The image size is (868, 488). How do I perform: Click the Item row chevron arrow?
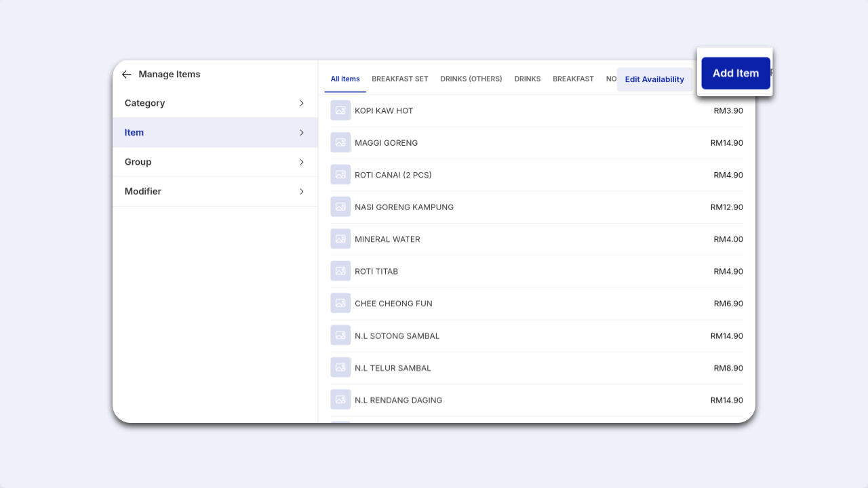(302, 133)
